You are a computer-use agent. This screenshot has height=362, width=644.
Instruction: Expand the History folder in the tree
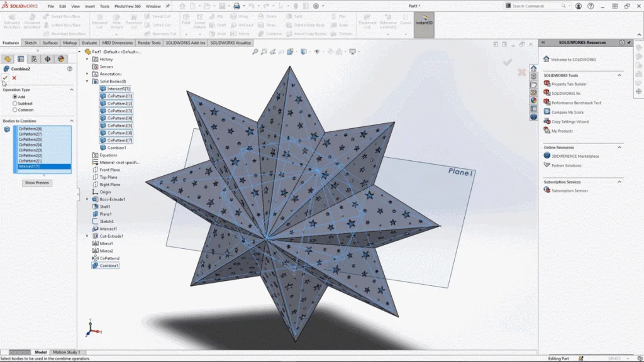click(87, 59)
